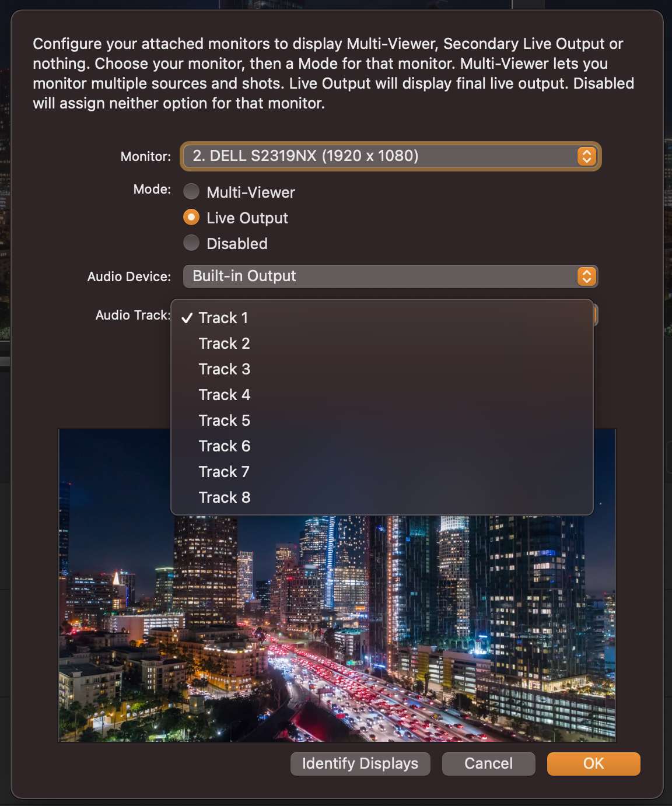
Task: Cancel the display configuration dialog
Action: tap(489, 764)
